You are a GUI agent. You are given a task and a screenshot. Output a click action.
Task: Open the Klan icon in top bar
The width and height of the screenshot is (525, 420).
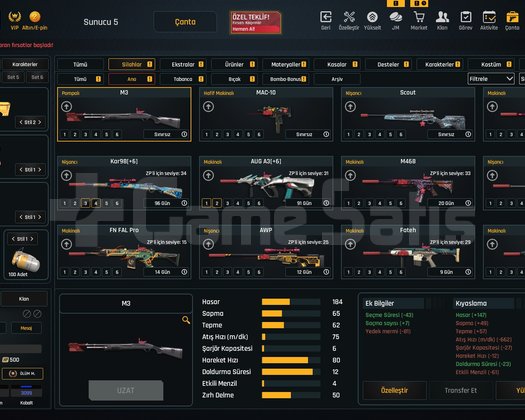click(442, 17)
